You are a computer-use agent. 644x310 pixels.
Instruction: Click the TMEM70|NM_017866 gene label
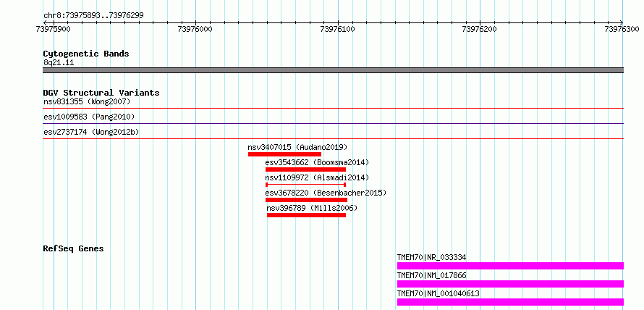pos(432,275)
